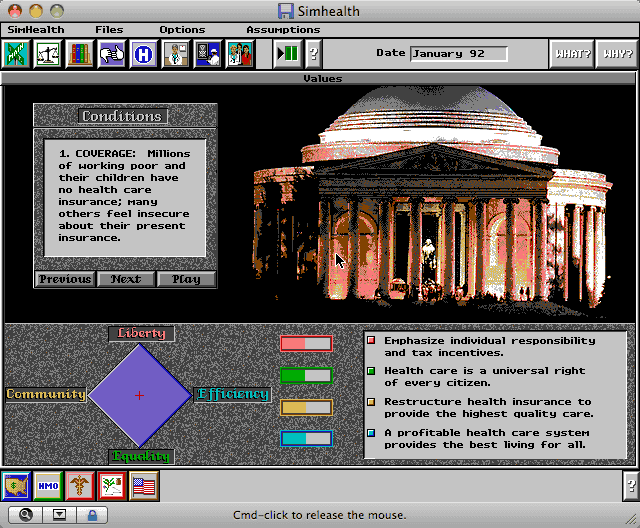Click the Play button in Conditions panel

pyautogui.click(x=186, y=279)
